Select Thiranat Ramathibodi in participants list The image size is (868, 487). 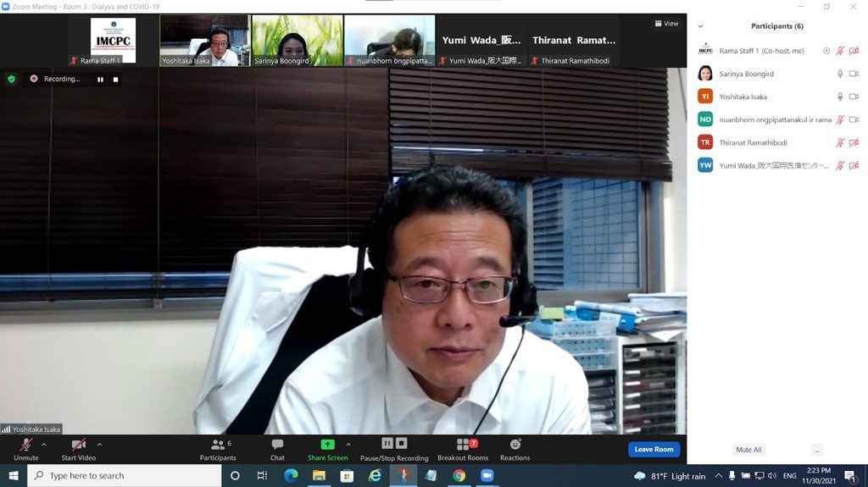click(x=777, y=143)
